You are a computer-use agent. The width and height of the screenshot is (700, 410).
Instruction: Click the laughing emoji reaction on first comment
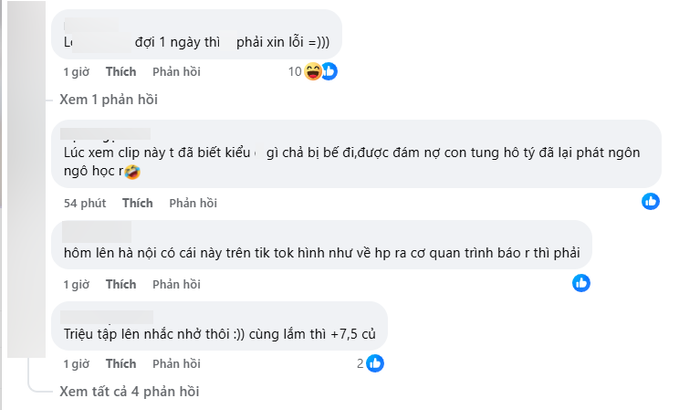313,71
